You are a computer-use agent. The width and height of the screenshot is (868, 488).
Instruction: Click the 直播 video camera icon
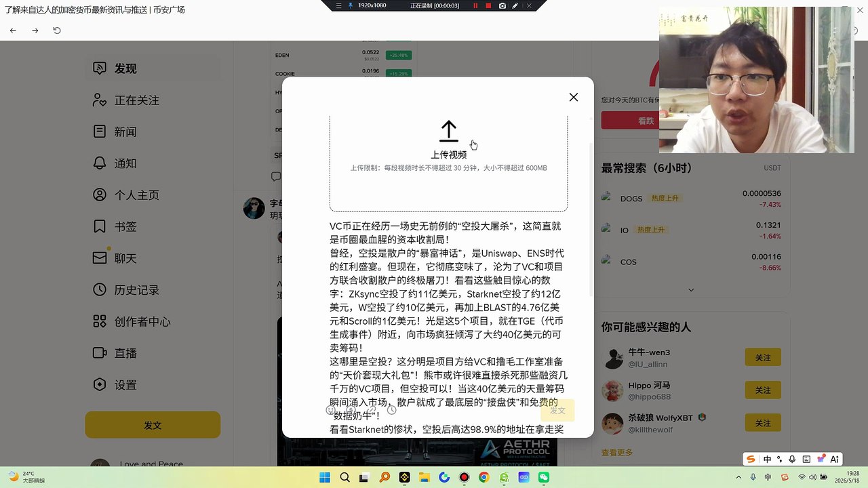click(100, 353)
